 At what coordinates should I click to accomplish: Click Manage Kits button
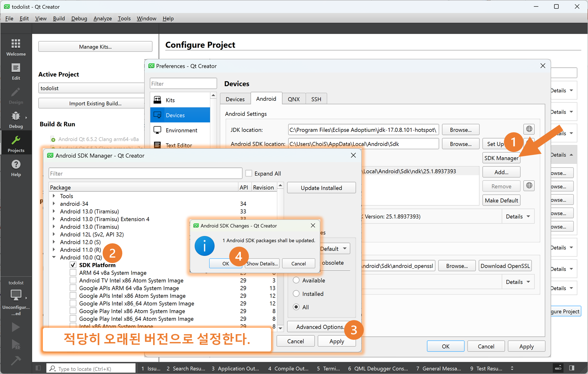[95, 47]
